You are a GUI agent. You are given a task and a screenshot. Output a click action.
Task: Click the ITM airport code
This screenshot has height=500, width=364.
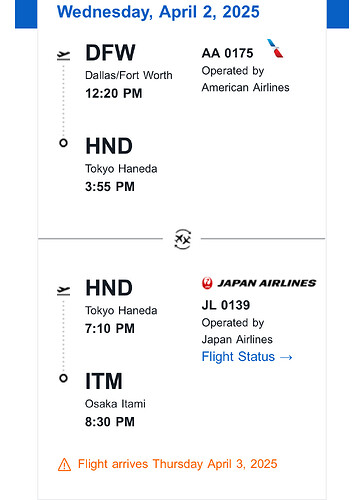coord(104,381)
